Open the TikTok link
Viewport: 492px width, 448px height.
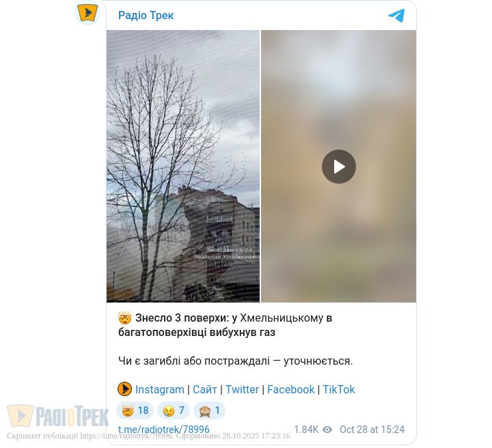338,389
